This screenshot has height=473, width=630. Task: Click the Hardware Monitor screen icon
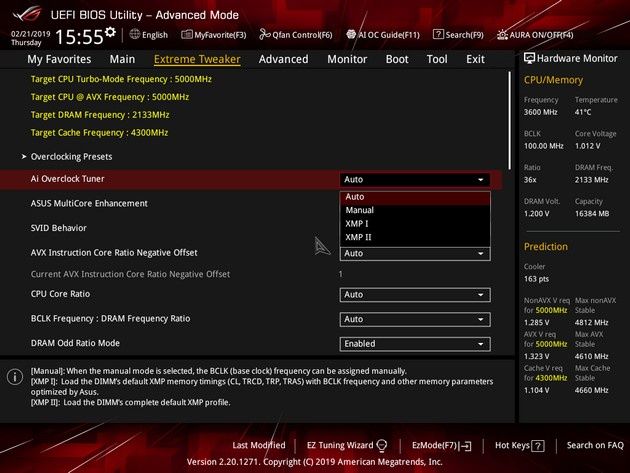tap(529, 58)
